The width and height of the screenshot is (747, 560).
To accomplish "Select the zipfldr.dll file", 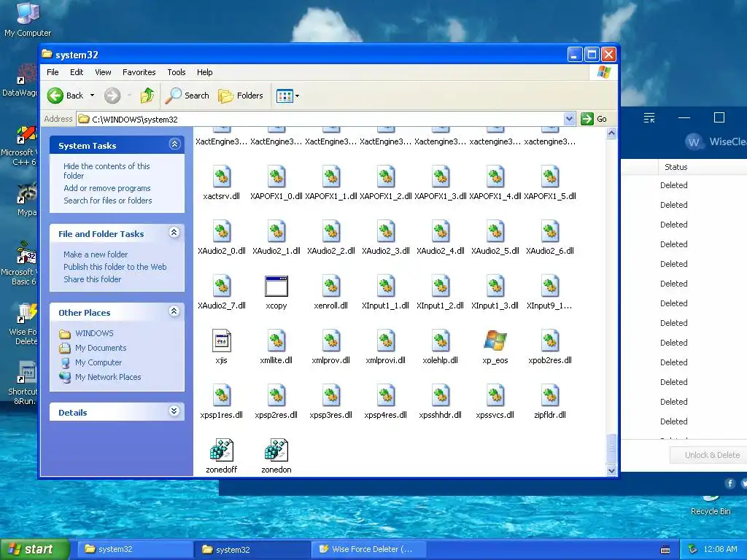I will [550, 396].
